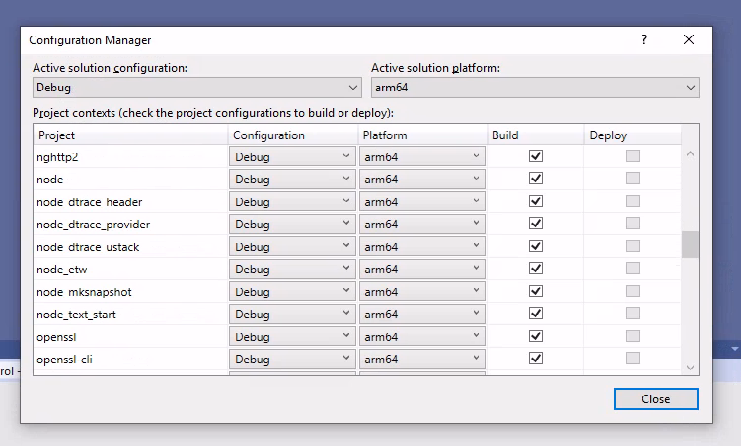Click the Build column header
Image resolution: width=741 pixels, height=446 pixels.
coord(535,135)
